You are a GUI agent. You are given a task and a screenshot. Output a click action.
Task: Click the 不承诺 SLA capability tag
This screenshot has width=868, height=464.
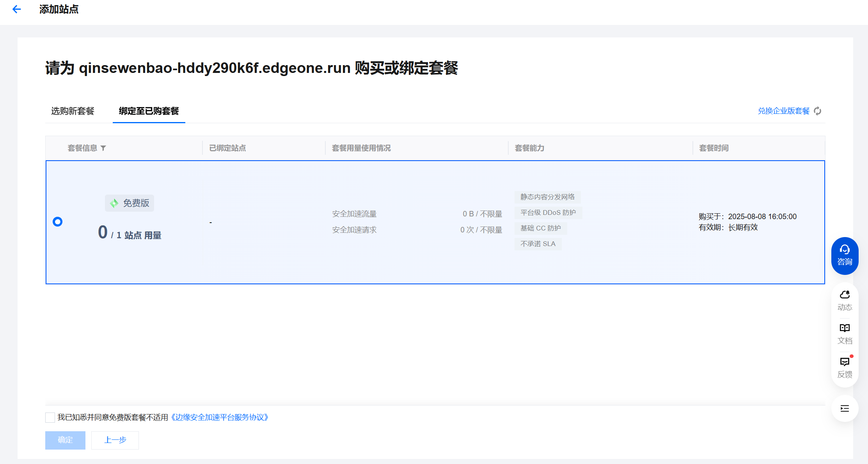[538, 244]
